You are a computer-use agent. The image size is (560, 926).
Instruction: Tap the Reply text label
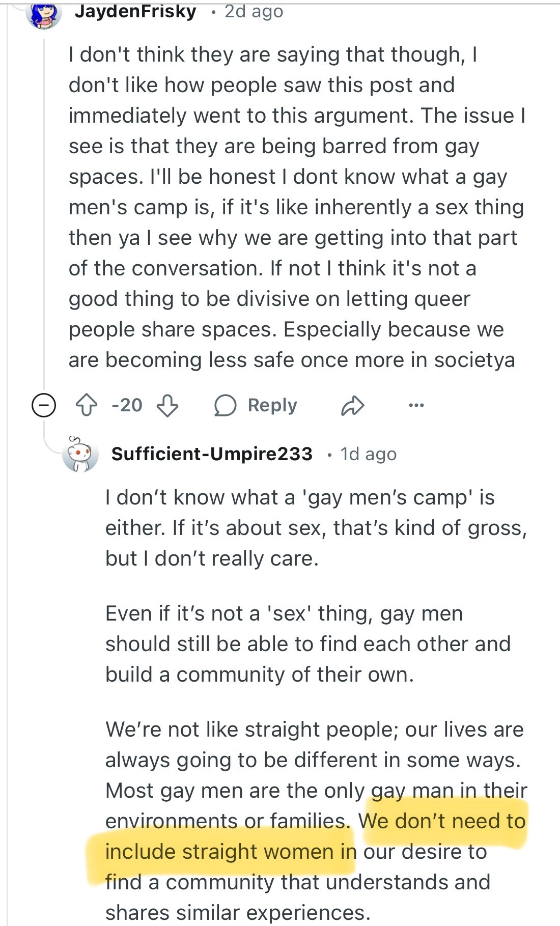click(x=272, y=405)
